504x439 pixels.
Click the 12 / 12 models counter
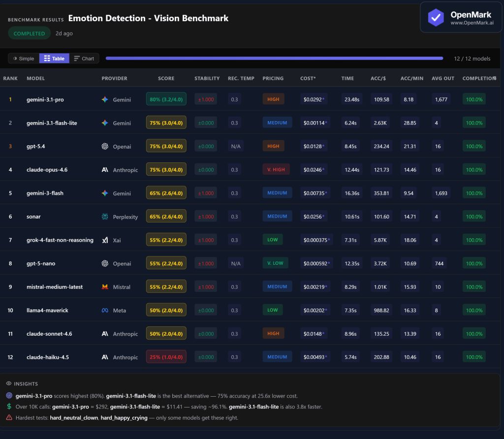[x=472, y=59]
